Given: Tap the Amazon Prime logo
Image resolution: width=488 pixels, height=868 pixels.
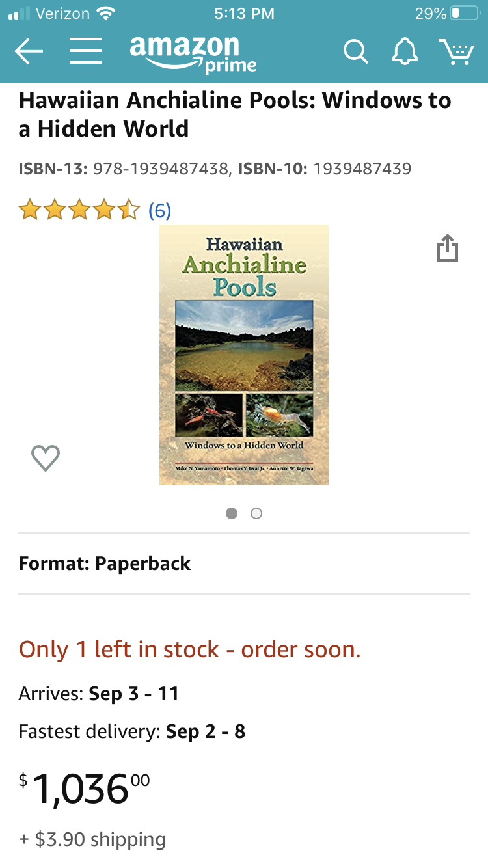Looking at the screenshot, I should tap(193, 53).
